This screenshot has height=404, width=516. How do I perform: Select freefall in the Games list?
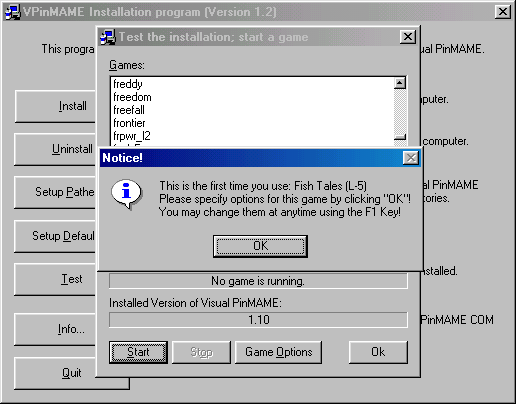click(129, 110)
